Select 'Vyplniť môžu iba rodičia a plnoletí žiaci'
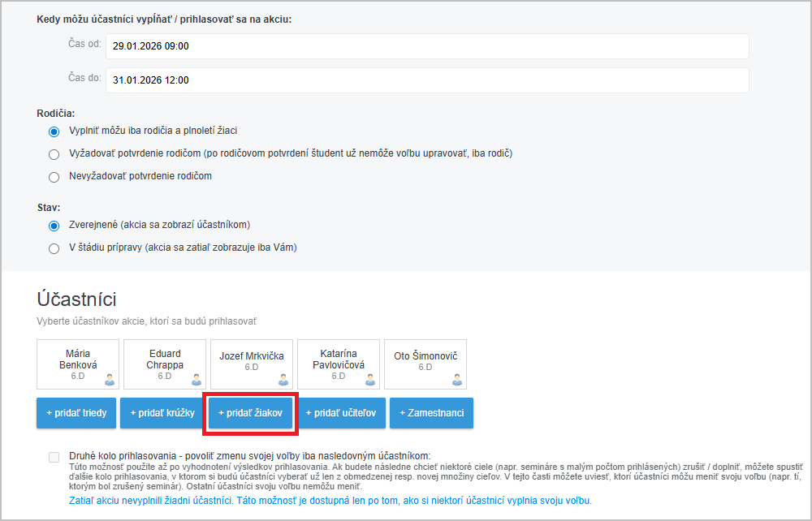This screenshot has height=521, width=812. (x=54, y=131)
